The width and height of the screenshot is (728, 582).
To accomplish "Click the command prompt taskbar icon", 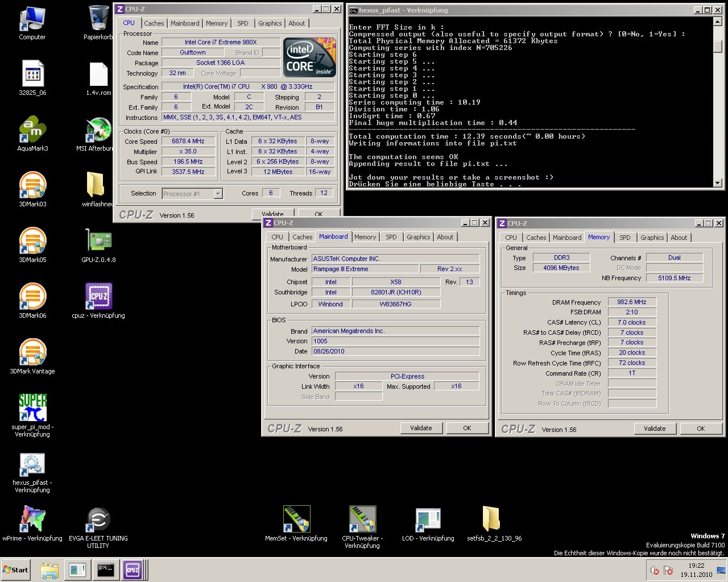I will pyautogui.click(x=105, y=570).
